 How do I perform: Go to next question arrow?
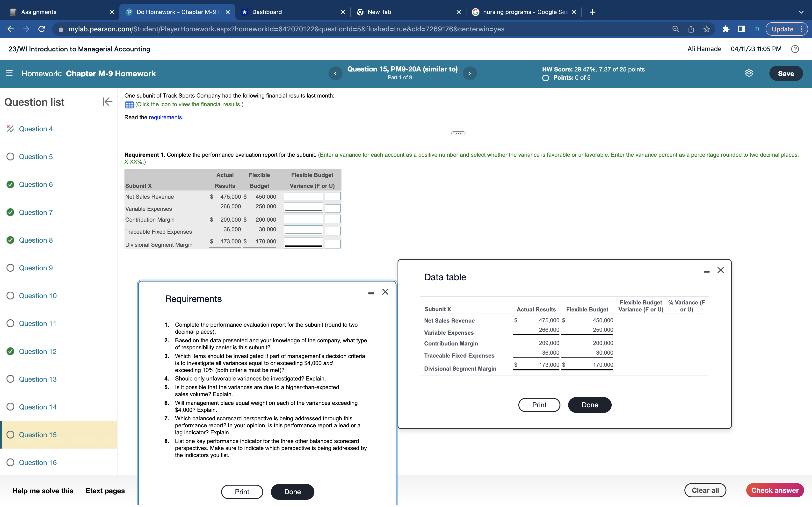pyautogui.click(x=469, y=73)
